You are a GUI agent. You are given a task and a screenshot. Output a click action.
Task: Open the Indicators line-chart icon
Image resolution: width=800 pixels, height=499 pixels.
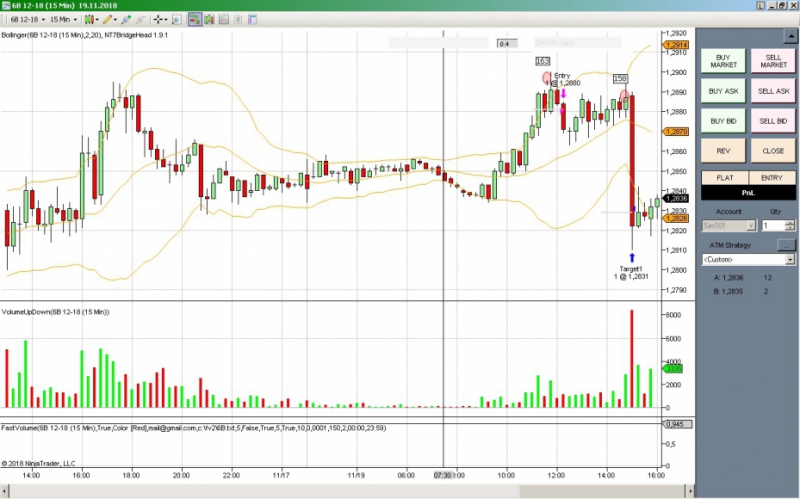point(223,19)
